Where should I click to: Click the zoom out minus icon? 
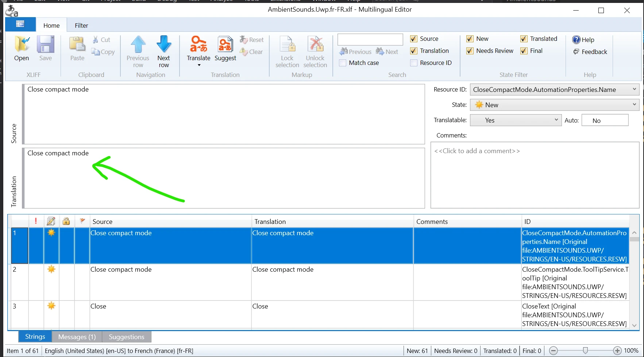tap(553, 351)
